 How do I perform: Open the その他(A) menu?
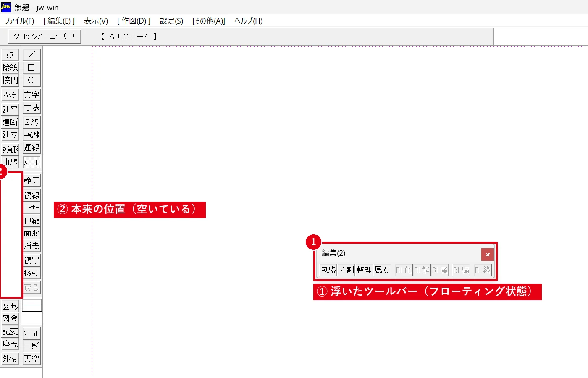pyautogui.click(x=209, y=21)
